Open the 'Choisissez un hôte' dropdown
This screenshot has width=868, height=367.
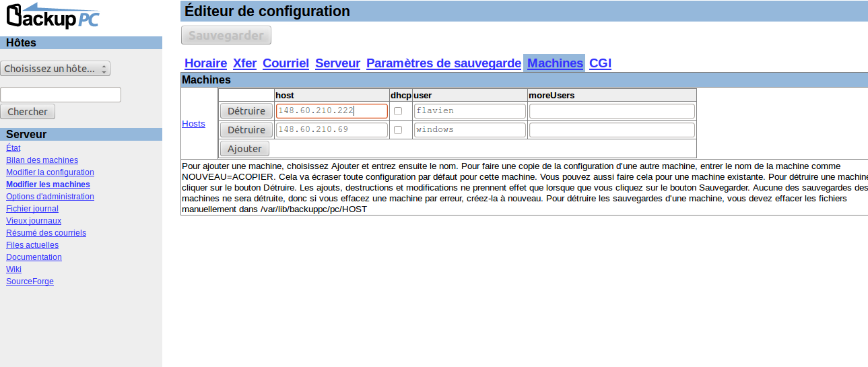point(55,69)
